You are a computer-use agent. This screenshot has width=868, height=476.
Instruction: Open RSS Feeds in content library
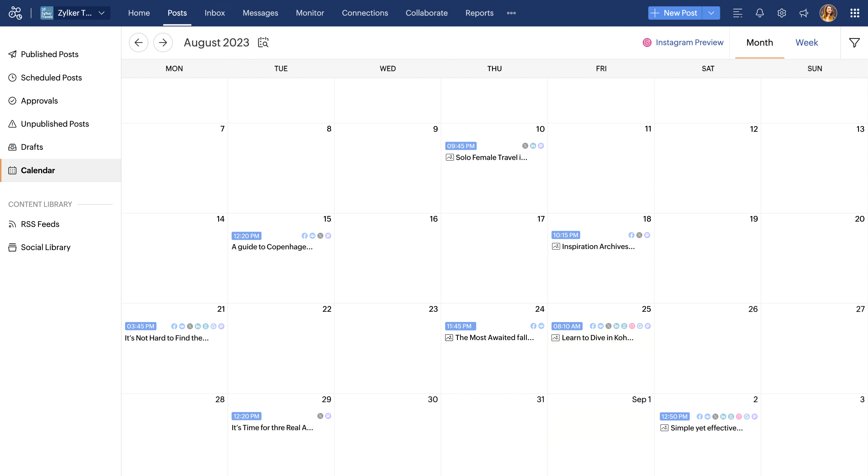point(40,224)
